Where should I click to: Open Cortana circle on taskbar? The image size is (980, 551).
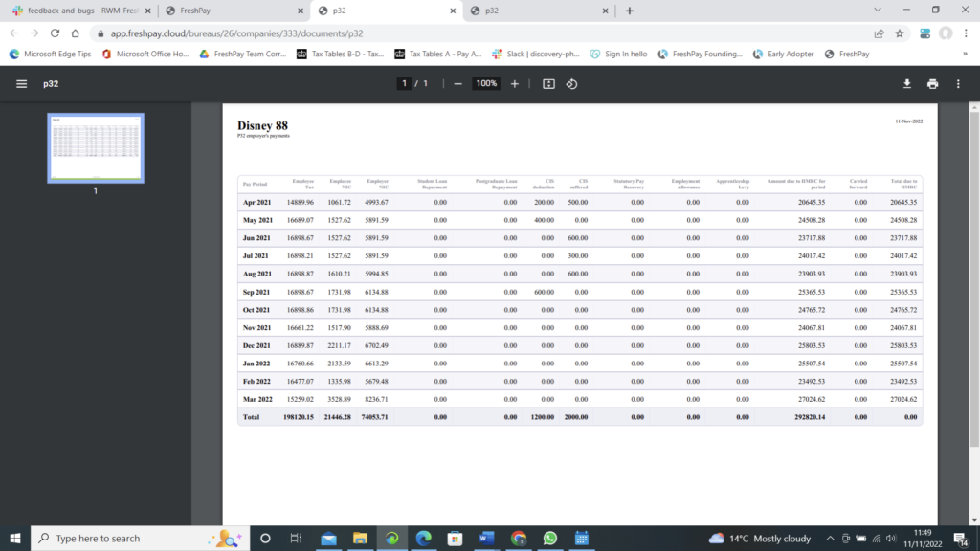[x=265, y=538]
